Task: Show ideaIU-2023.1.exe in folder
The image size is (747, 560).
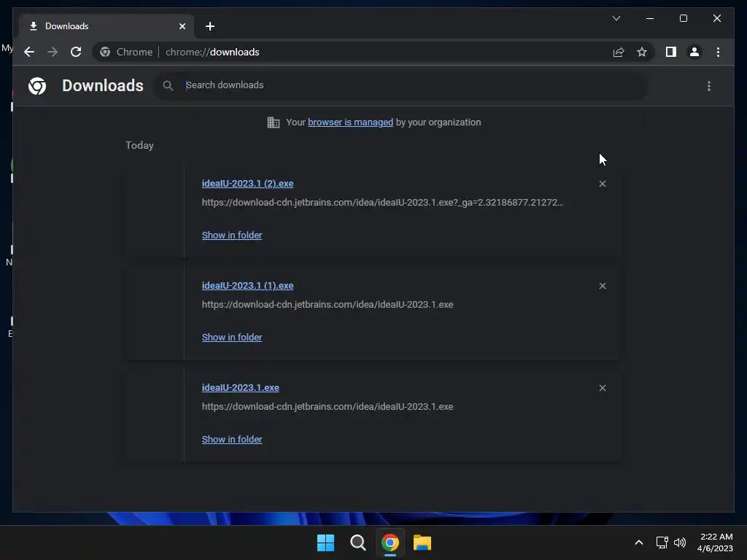Action: 232,440
